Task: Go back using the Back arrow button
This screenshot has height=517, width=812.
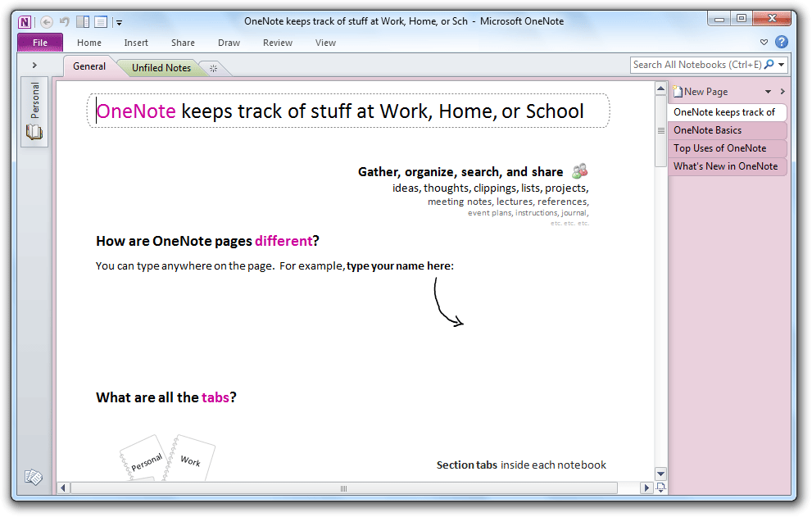Action: (x=47, y=22)
